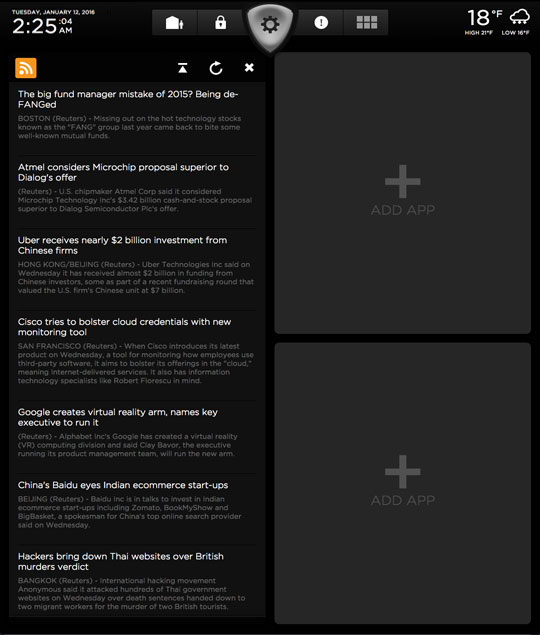Open 'Atmel considers Microchip proposal' headline
The width and height of the screenshot is (540, 635).
click(x=123, y=172)
